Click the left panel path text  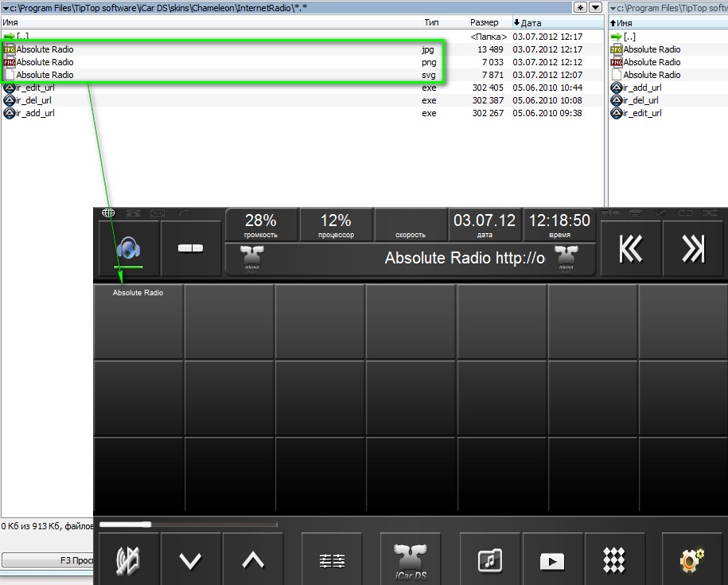[x=158, y=8]
